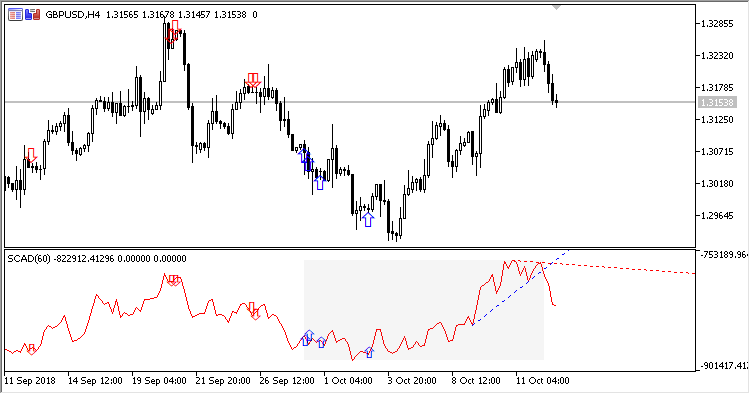Click the SCAD(60) indicator label

point(29,259)
